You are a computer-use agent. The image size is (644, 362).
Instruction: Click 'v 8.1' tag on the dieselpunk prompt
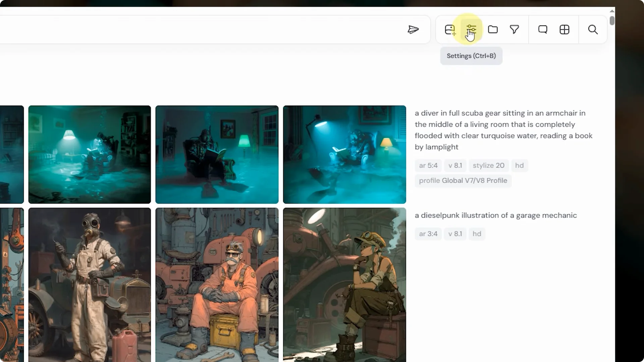[455, 234]
